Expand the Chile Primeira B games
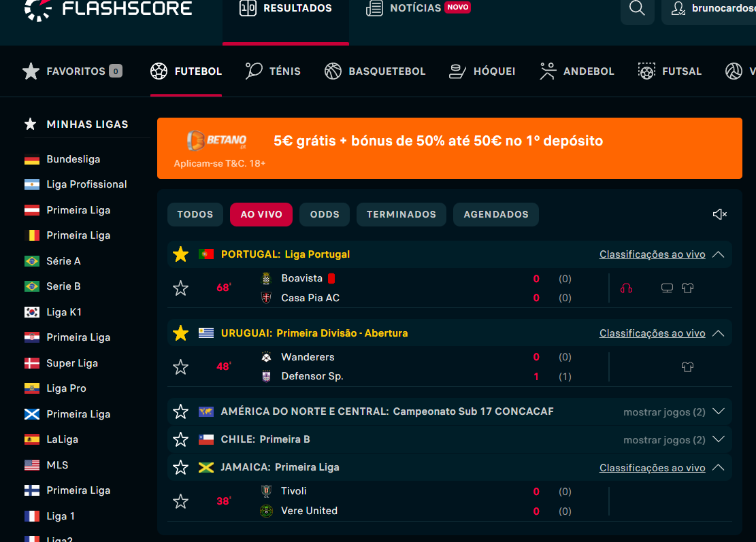Image resolution: width=756 pixels, height=542 pixels. pos(719,439)
